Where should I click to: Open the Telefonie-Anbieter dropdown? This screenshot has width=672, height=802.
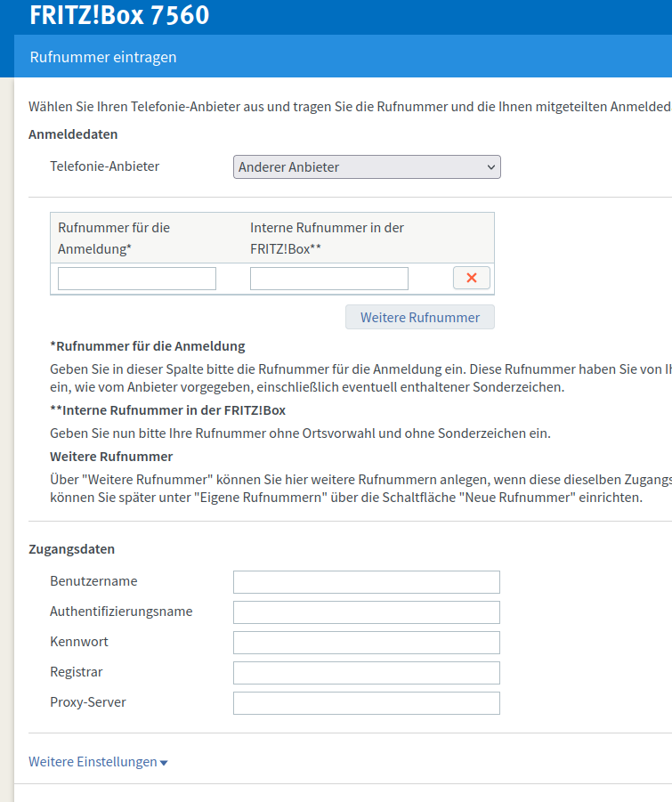tap(367, 167)
